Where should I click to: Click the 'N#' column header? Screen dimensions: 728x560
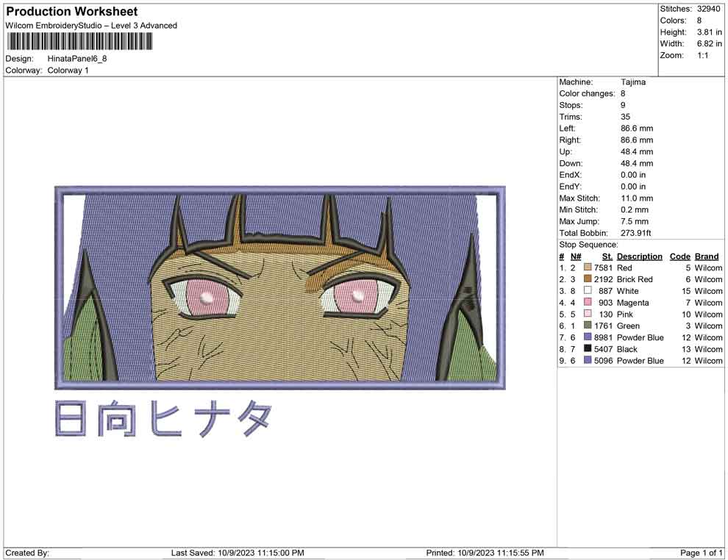(x=576, y=256)
